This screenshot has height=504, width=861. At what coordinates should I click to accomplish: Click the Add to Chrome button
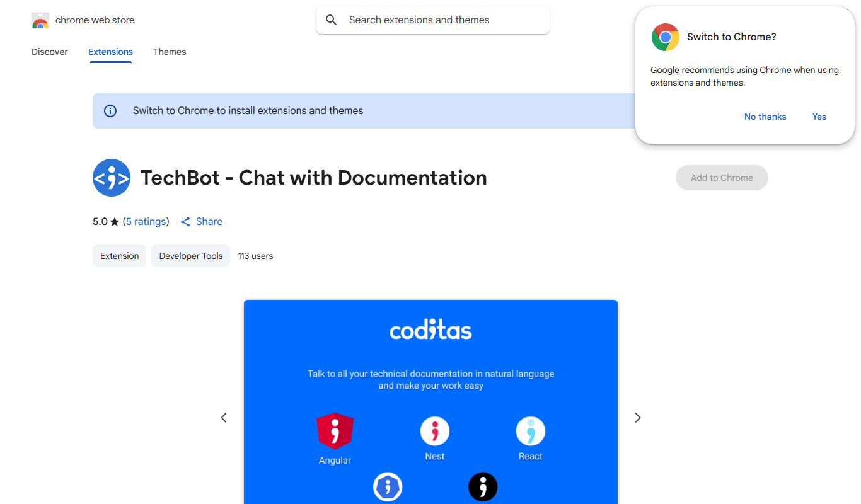coord(722,178)
